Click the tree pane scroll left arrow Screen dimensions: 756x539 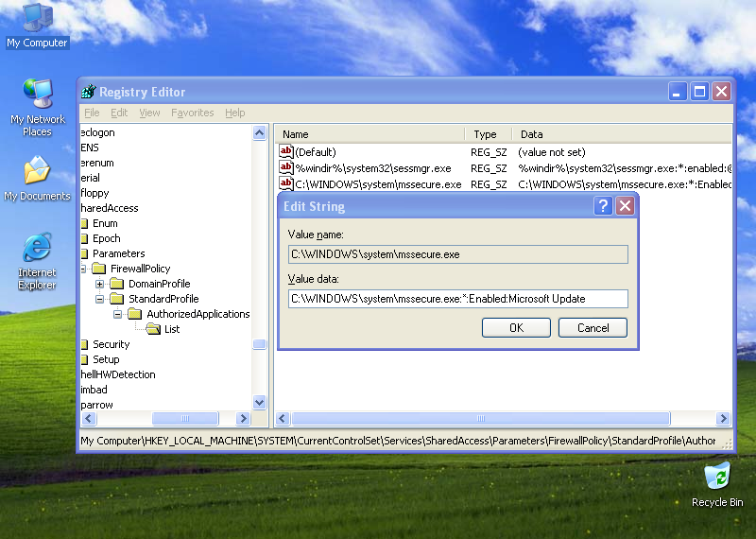coord(89,418)
